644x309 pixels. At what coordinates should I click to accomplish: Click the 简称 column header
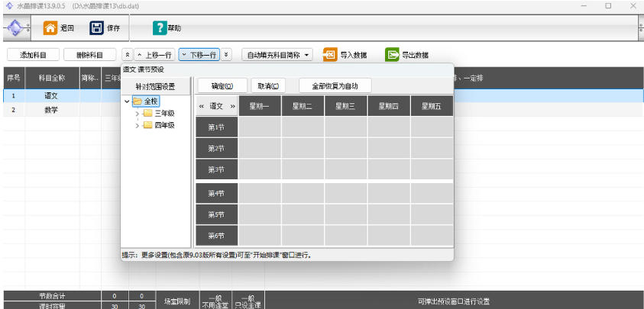90,78
